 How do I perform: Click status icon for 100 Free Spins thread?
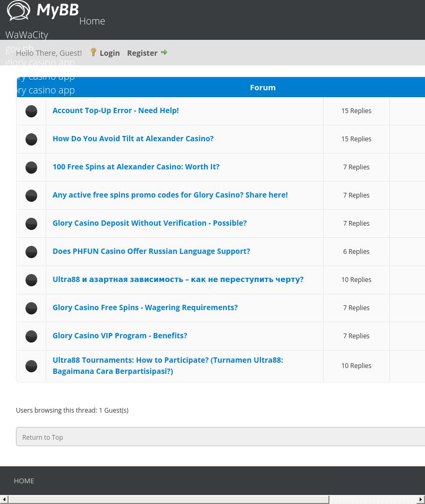(x=31, y=167)
